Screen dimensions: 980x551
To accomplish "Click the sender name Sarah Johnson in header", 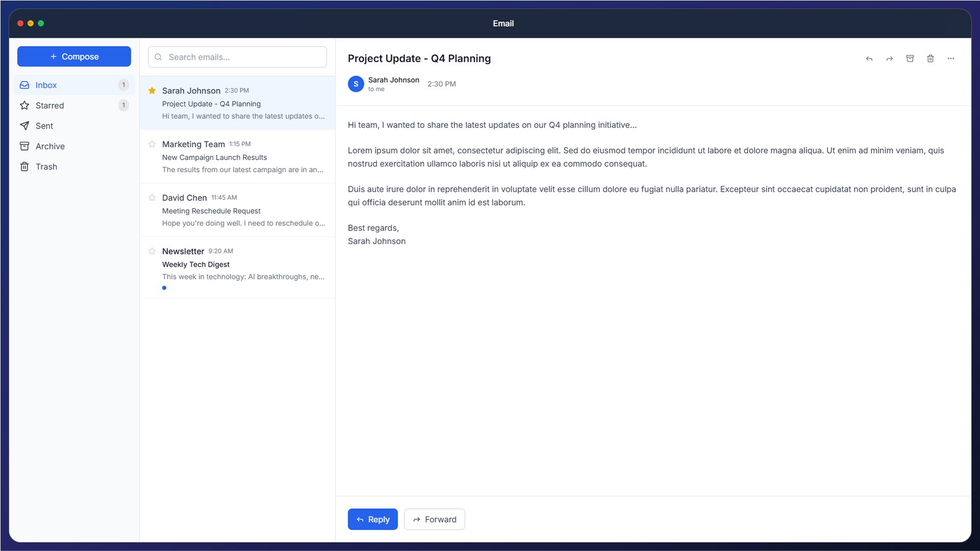I will click(394, 80).
